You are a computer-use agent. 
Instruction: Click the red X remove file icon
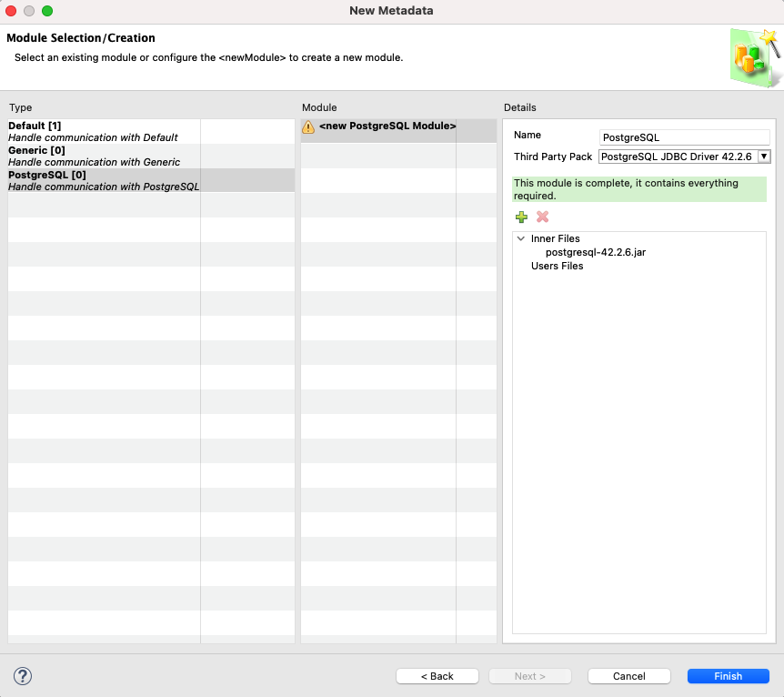pos(543,217)
